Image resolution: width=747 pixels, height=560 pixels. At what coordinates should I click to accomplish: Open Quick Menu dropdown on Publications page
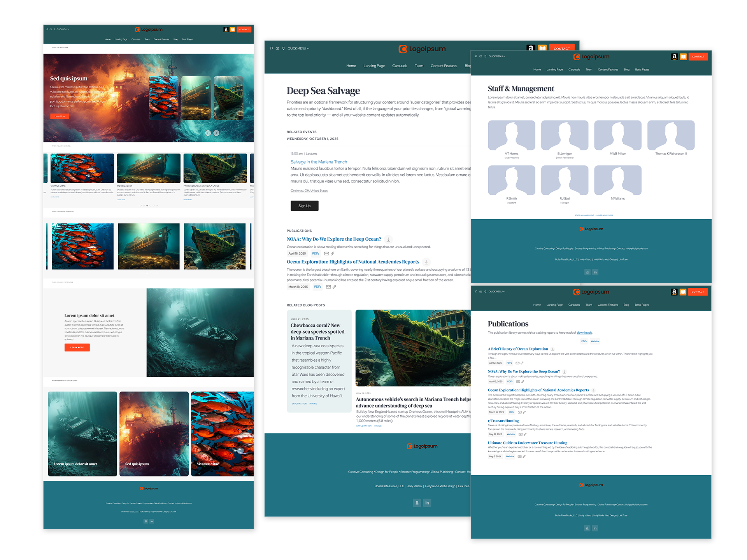tap(497, 292)
